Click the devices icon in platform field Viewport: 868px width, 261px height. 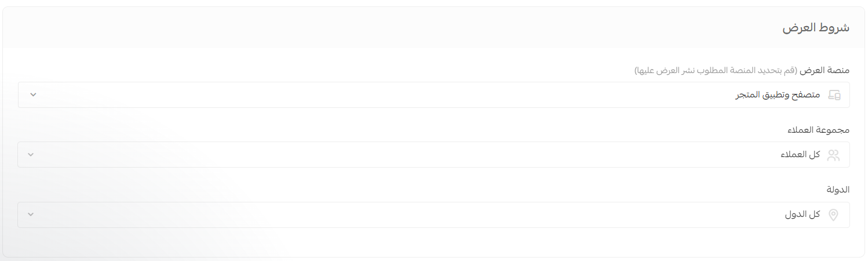[x=834, y=95]
